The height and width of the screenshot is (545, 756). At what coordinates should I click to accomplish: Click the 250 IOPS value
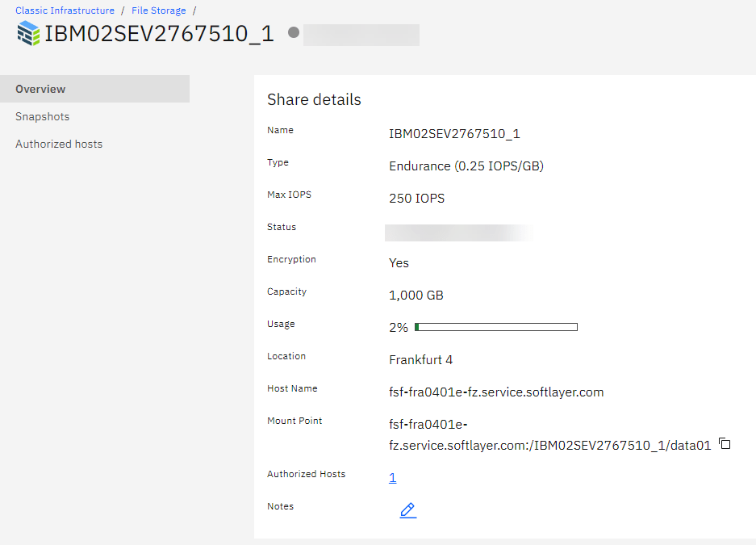[416, 199]
